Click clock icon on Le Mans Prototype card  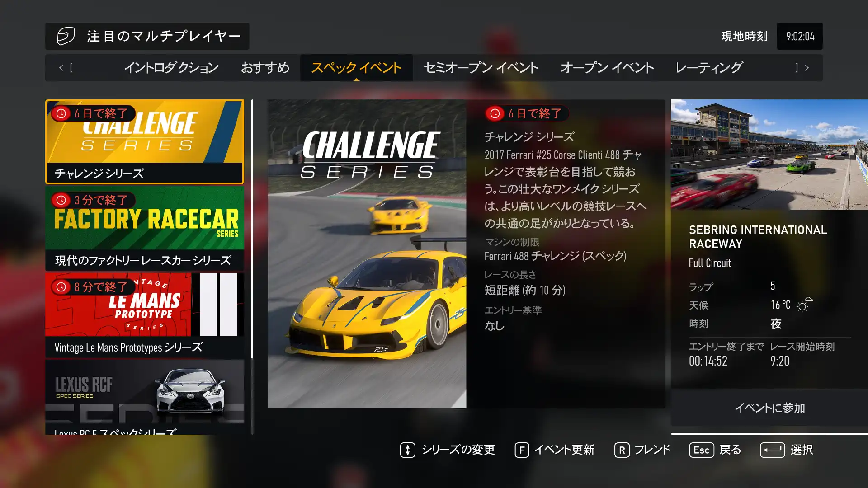tap(61, 287)
